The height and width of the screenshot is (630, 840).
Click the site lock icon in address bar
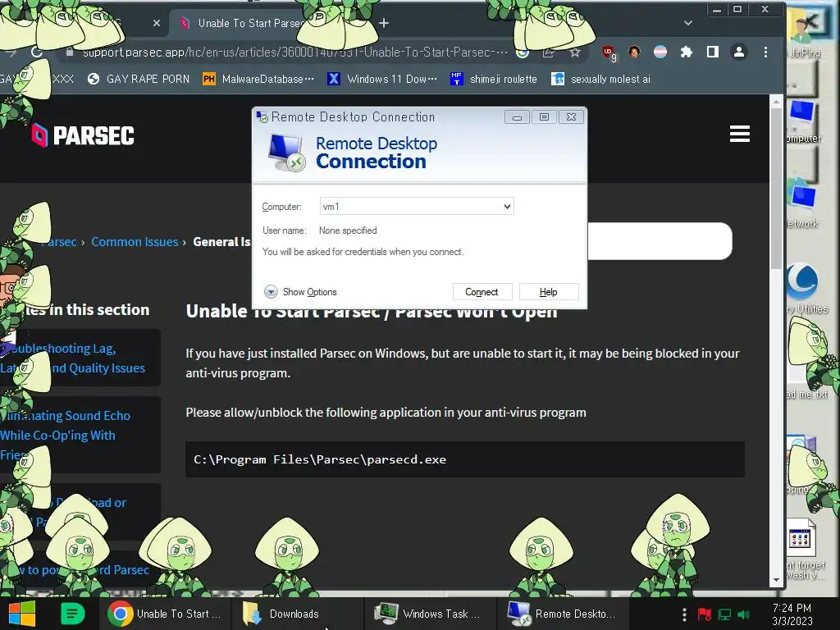[x=69, y=52]
